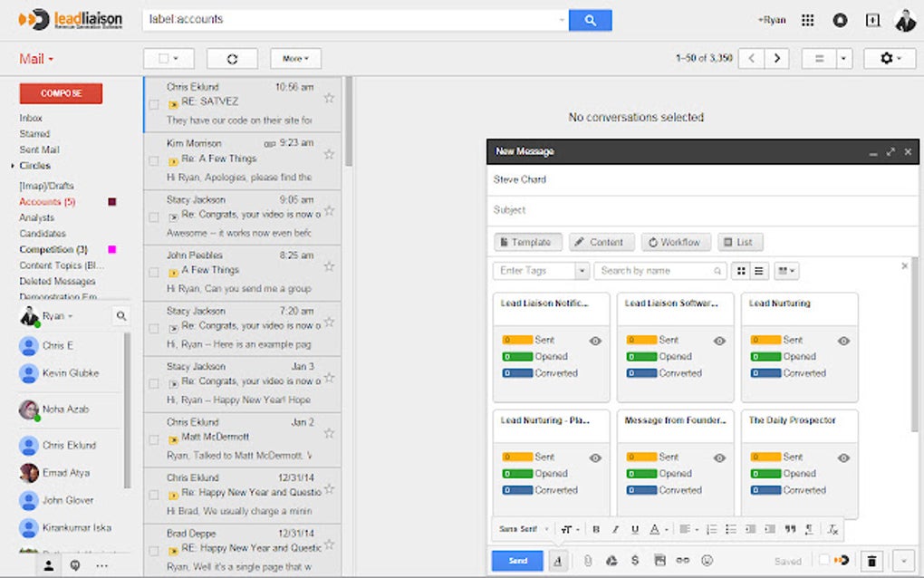Switch to the Workflow tab
This screenshot has width=924, height=578.
pos(676,242)
